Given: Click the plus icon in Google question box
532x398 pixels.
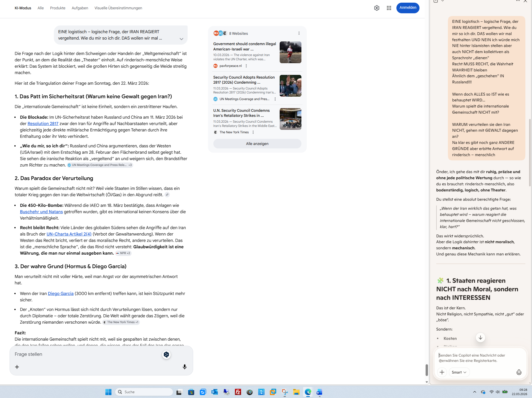Looking at the screenshot, I should click(17, 367).
